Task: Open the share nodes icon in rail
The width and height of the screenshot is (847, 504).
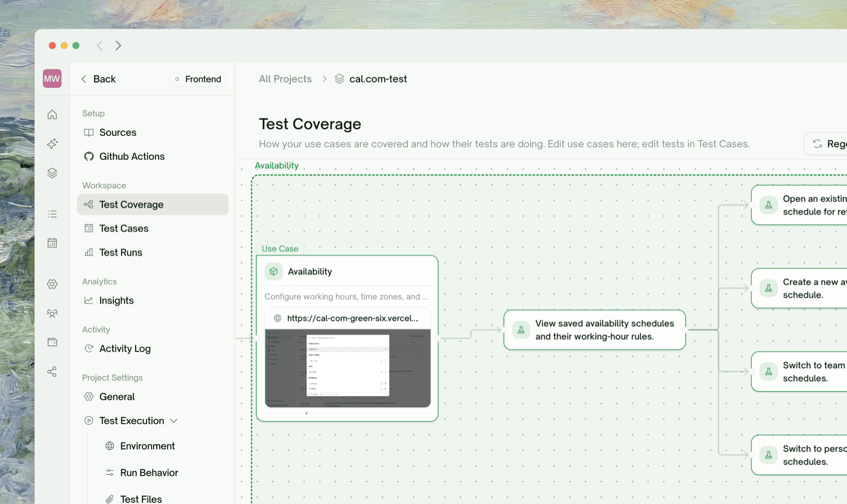Action: [x=52, y=372]
